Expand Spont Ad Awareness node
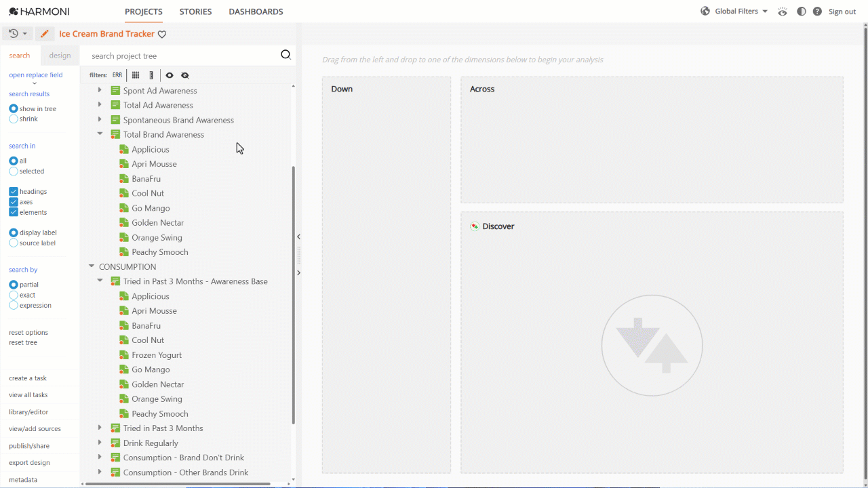Viewport: 868px width, 488px height. click(100, 90)
